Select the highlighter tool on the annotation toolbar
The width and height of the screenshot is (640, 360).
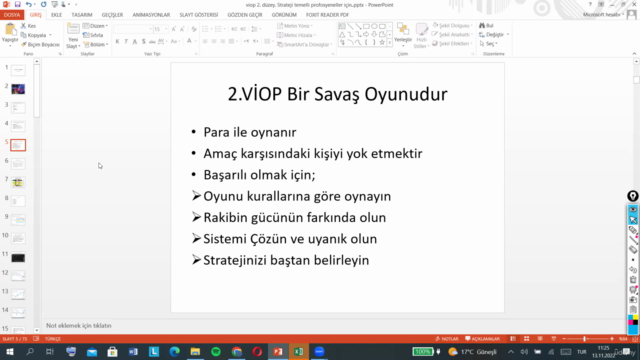pyautogui.click(x=633, y=230)
